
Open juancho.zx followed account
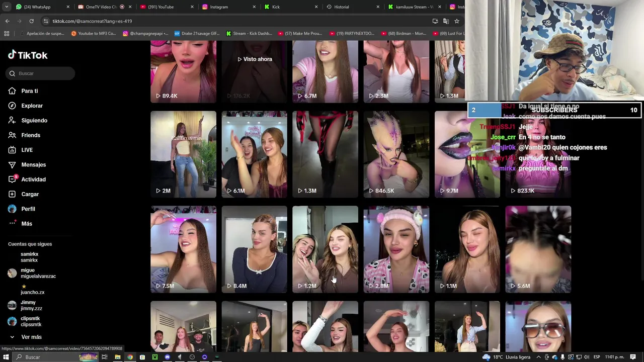(32, 290)
